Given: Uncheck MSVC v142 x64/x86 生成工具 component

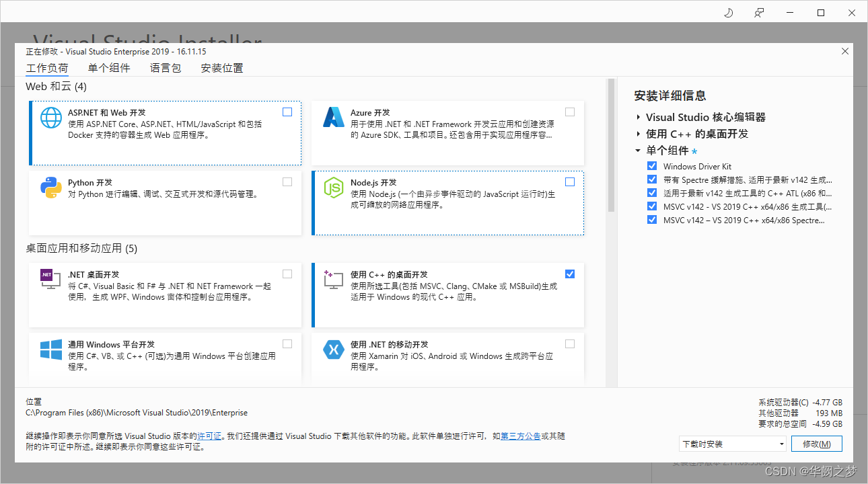Looking at the screenshot, I should 651,206.
